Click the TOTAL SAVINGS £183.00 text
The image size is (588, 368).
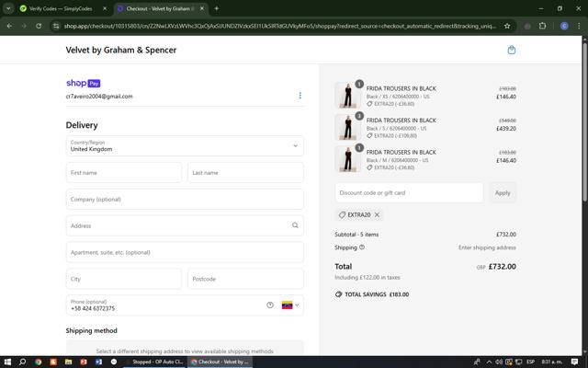[x=377, y=294]
